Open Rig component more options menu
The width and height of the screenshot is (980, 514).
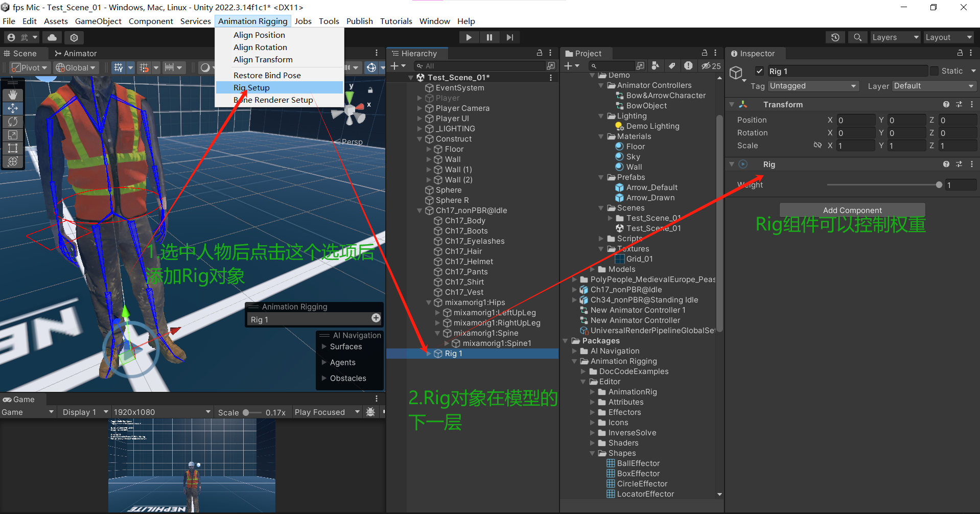click(972, 164)
